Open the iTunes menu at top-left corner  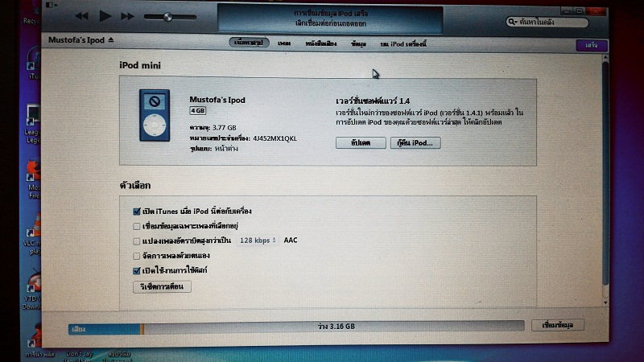[x=51, y=5]
